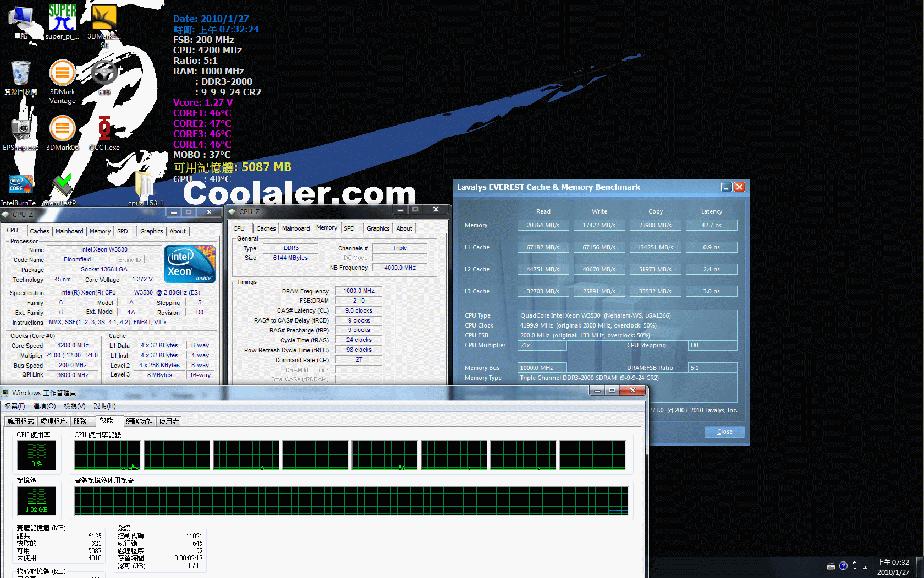Launch the 3DMark06 desktop shortcut
This screenshot has width=924, height=578.
tap(63, 133)
